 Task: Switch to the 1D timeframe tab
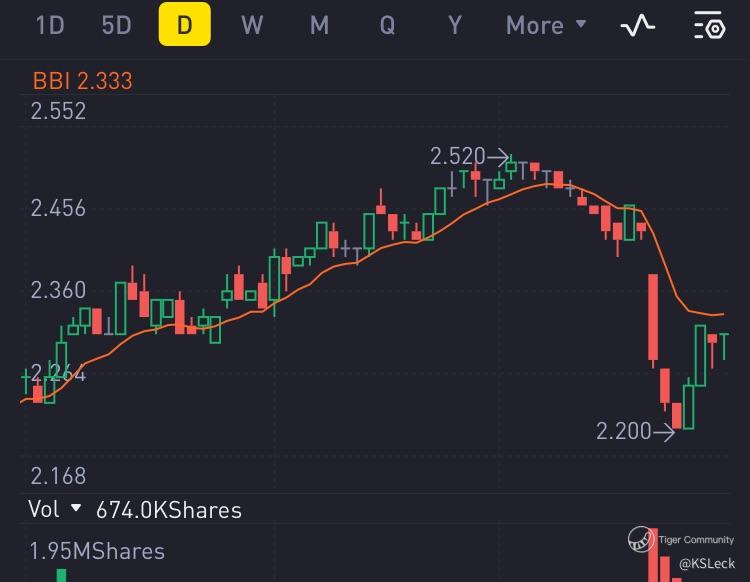click(50, 26)
